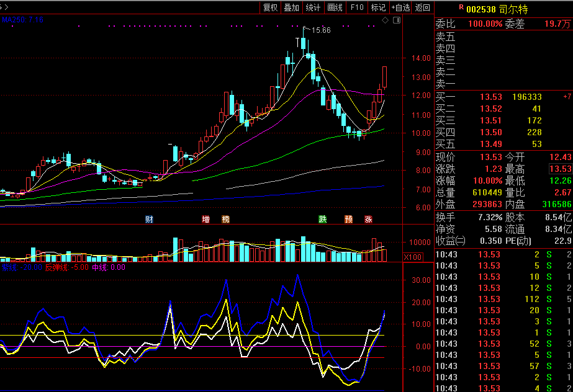Click the 涨跌 1.23 value
This screenshot has height=392, width=573.
tap(494, 169)
